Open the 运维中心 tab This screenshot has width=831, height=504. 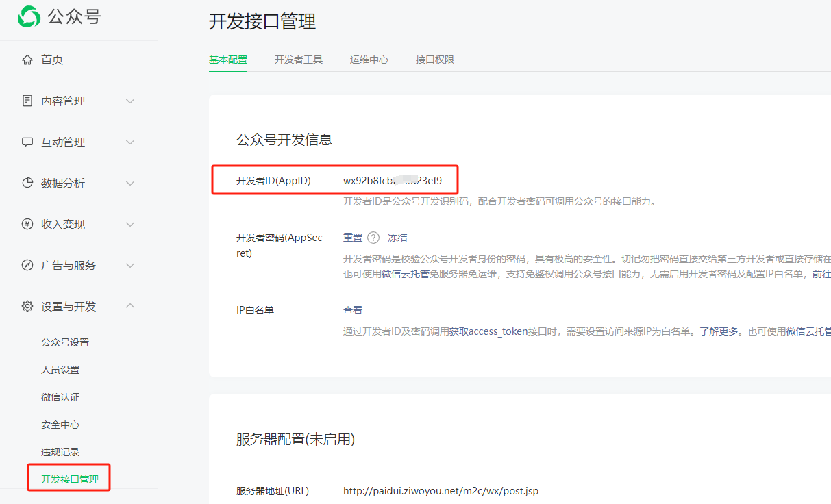point(369,60)
